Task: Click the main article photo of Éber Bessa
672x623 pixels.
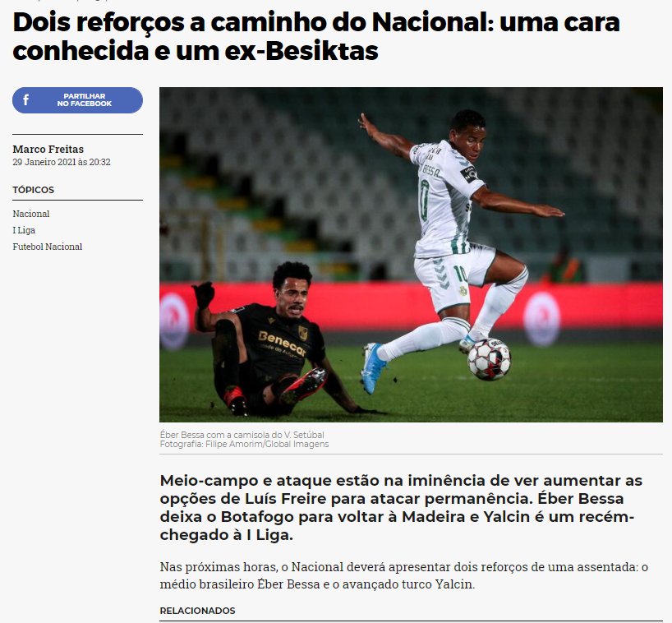Action: click(411, 255)
